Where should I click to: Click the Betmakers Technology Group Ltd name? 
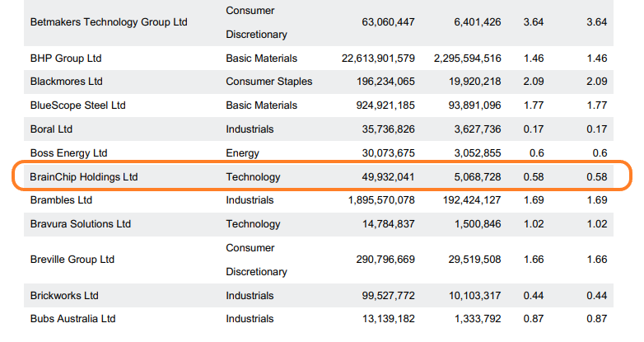[x=109, y=22]
